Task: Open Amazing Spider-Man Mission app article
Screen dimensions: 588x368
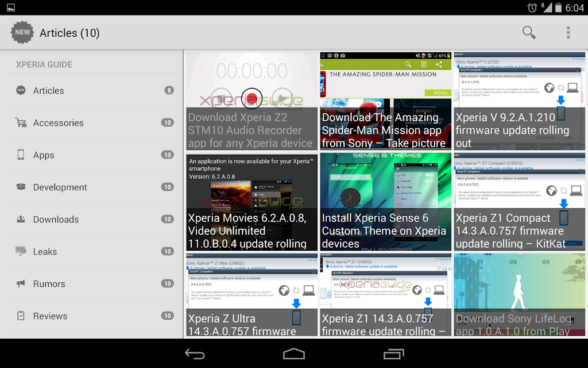Action: [x=385, y=101]
